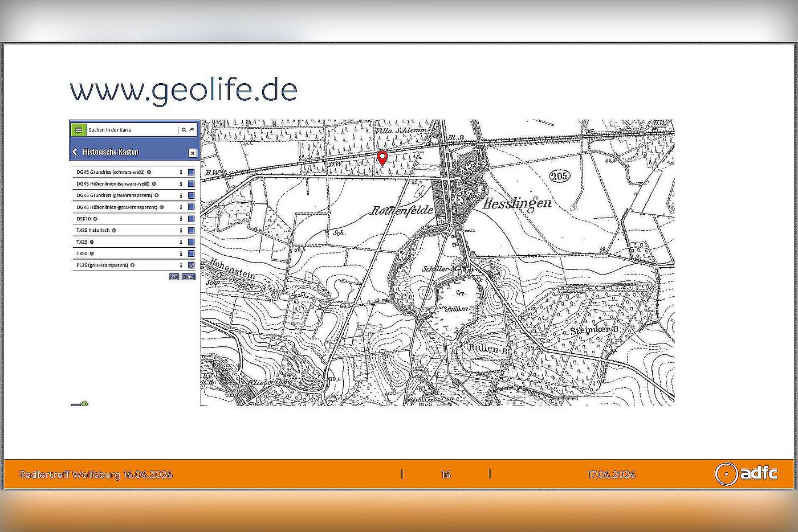Click the 'alle' select-all button
798x532 pixels.
[x=174, y=277]
